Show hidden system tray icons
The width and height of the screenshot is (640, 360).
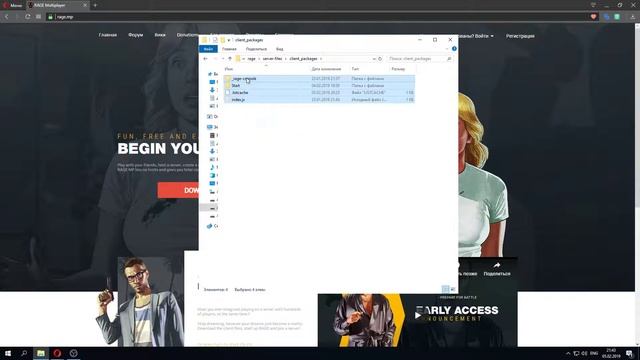568,353
